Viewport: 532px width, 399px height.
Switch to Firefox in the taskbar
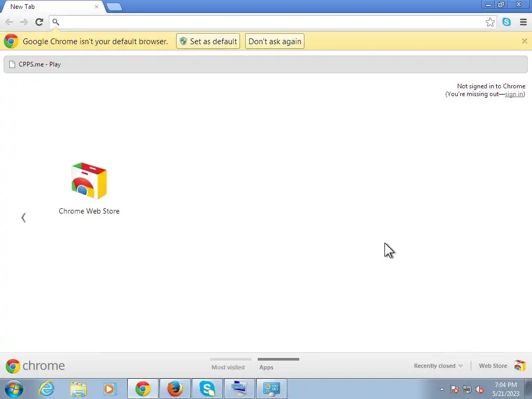(x=175, y=389)
